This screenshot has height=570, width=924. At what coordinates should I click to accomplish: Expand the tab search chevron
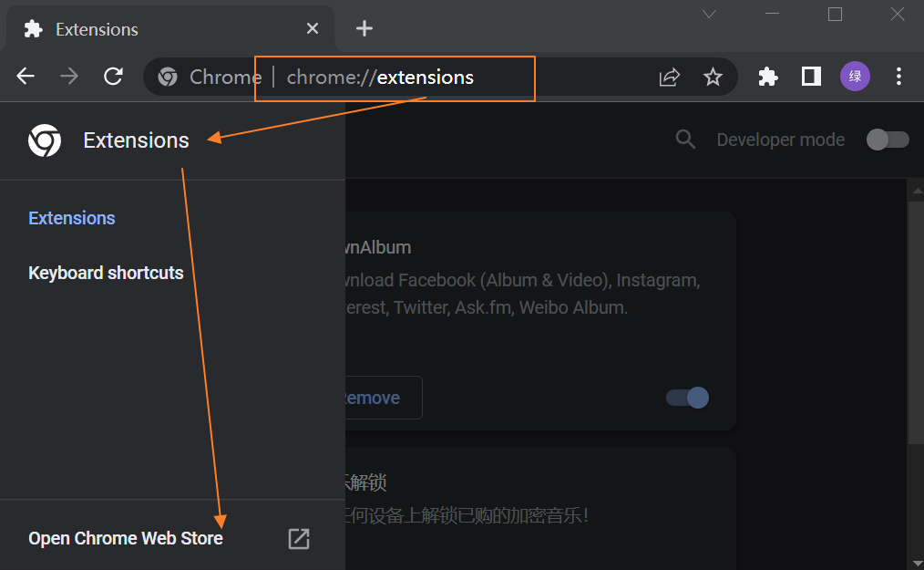coord(709,14)
